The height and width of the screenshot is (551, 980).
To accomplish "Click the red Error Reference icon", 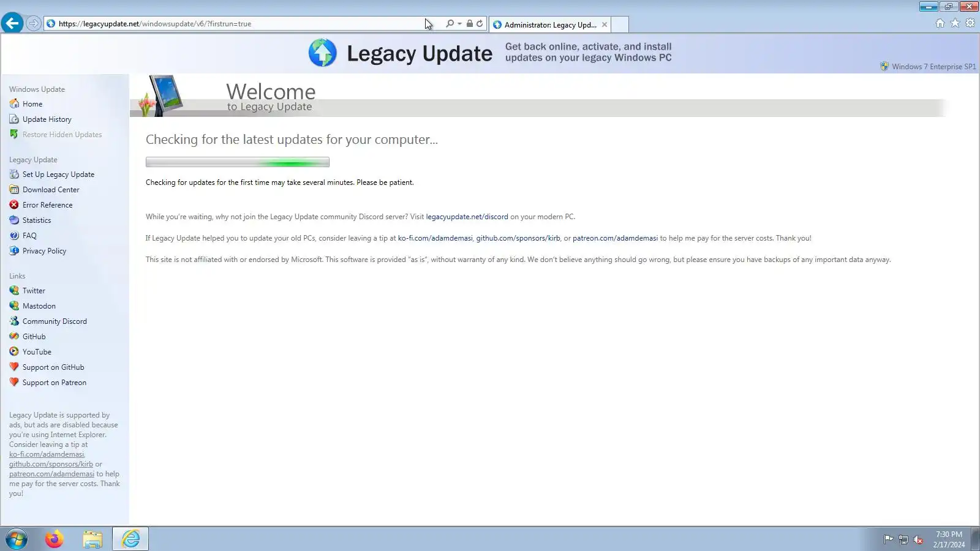I will point(14,204).
